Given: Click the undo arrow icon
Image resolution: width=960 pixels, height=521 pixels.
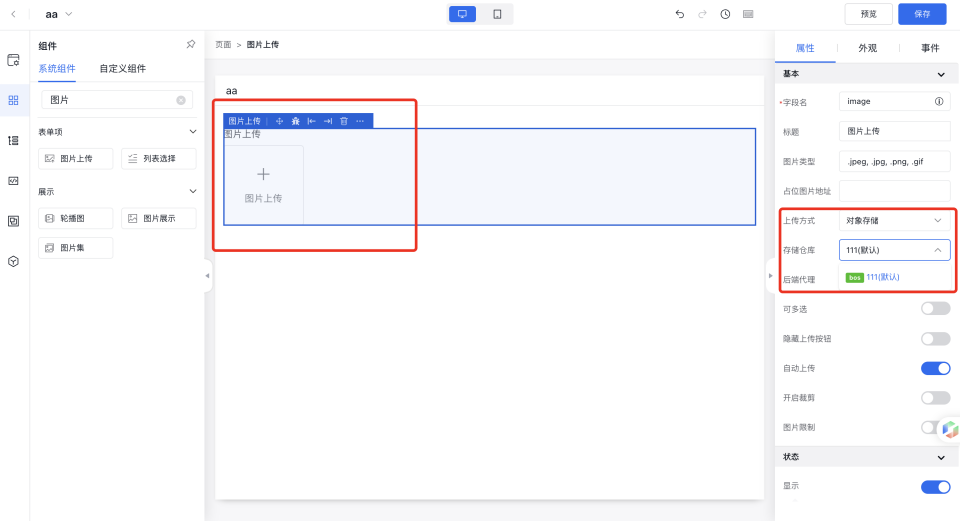Looking at the screenshot, I should click(680, 14).
